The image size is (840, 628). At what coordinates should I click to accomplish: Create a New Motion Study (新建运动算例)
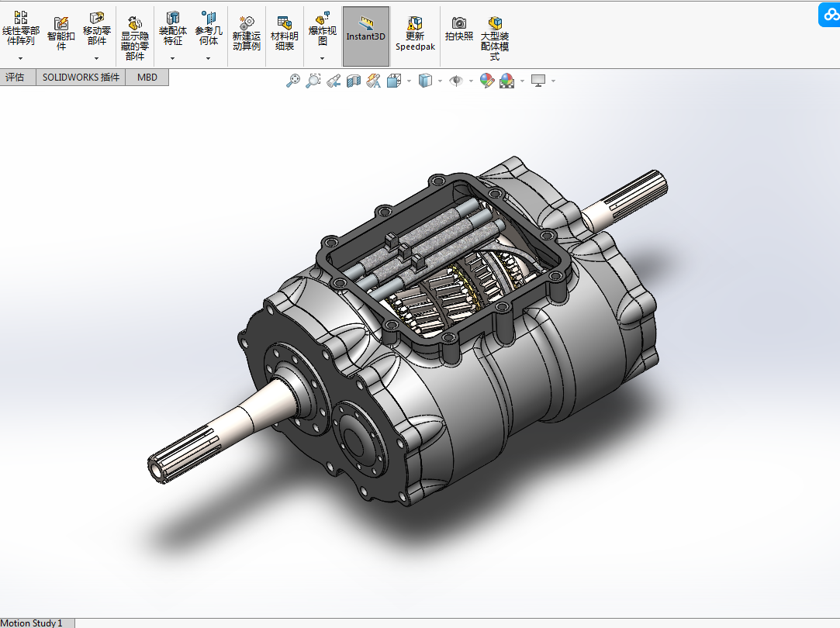click(x=247, y=33)
